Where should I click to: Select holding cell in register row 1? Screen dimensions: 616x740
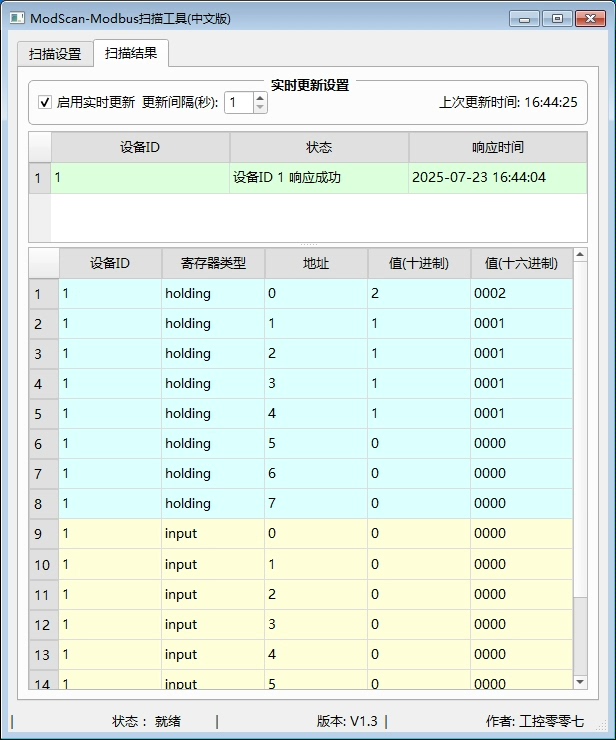pos(213,294)
